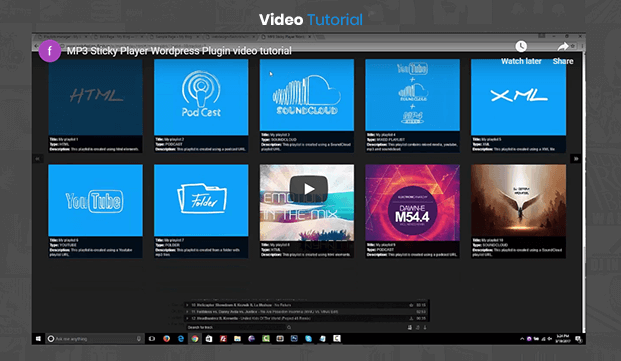Viewport: 621px width, 361px height.
Task: Open the Windows Start menu
Action: pyautogui.click(x=38, y=339)
